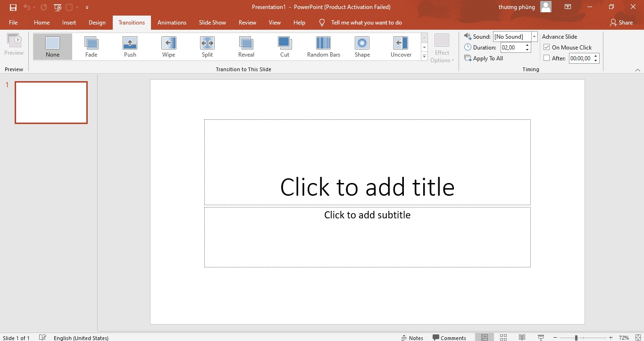Uncheck On Mouse Click

tap(547, 47)
